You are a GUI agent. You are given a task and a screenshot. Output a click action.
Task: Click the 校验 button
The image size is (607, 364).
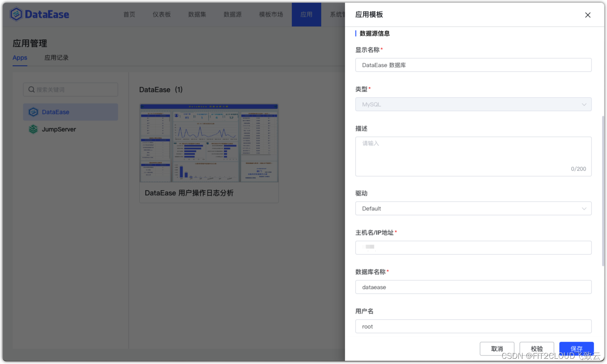(537, 348)
